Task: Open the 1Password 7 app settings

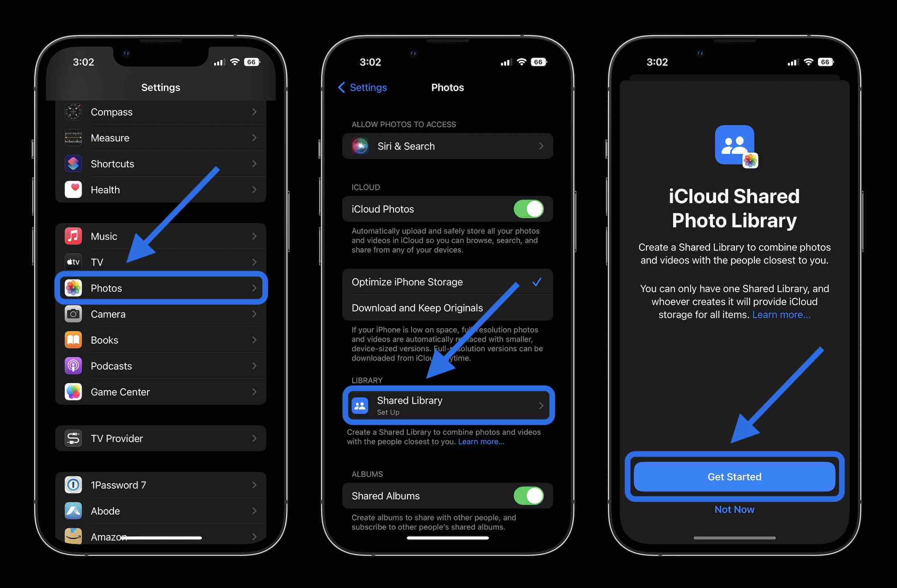Action: point(160,485)
